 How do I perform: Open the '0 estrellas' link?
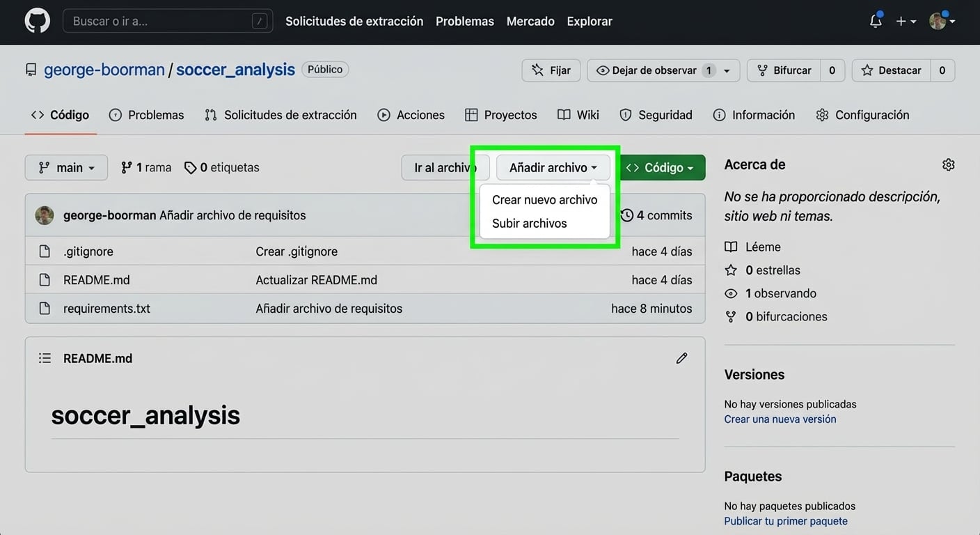coord(762,270)
